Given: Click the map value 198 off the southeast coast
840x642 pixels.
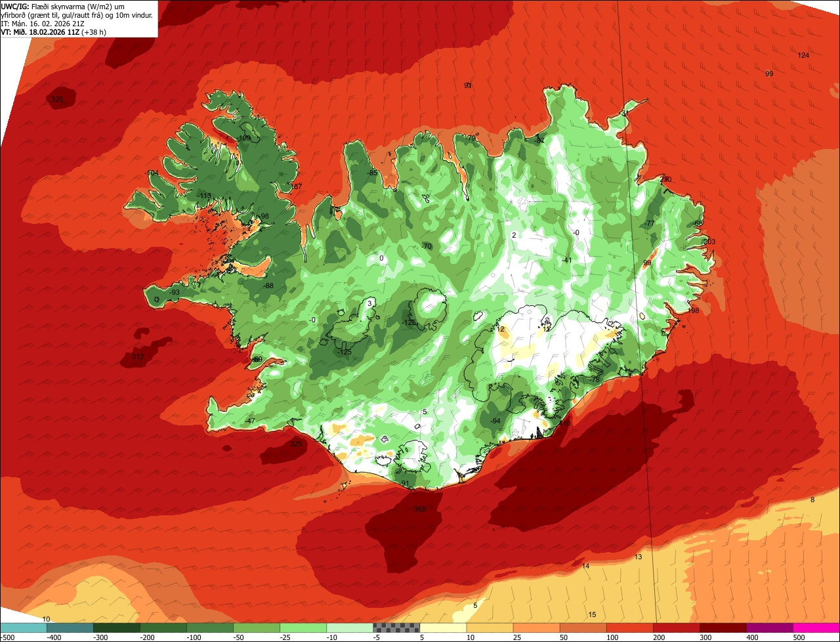Looking at the screenshot, I should coord(693,310).
